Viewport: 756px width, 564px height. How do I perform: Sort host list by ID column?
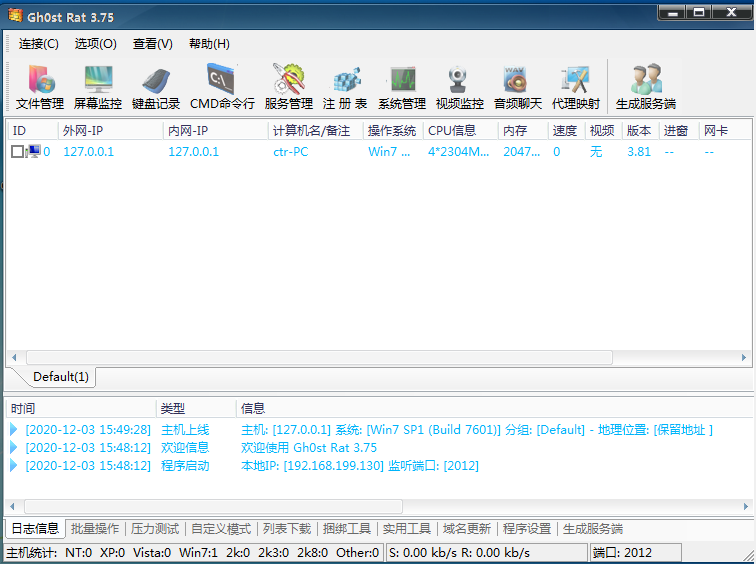pyautogui.click(x=33, y=131)
